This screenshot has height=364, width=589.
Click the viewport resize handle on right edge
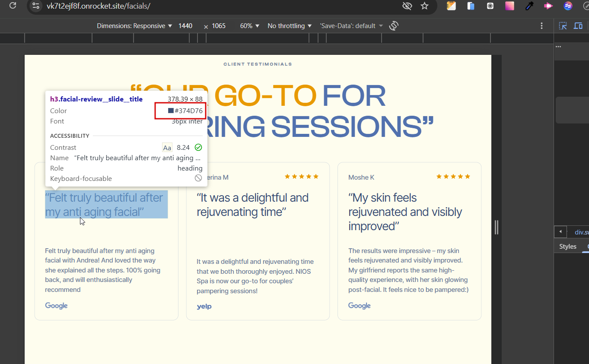click(x=497, y=227)
